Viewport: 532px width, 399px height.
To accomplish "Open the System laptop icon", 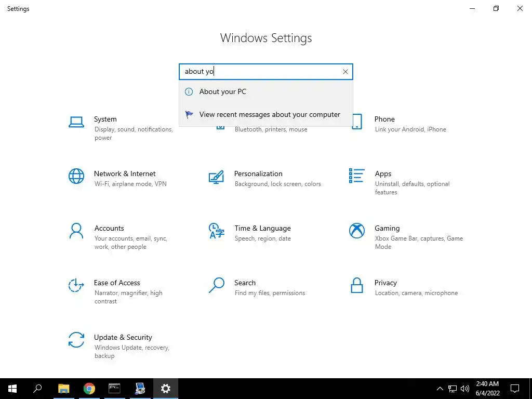I will [x=76, y=122].
